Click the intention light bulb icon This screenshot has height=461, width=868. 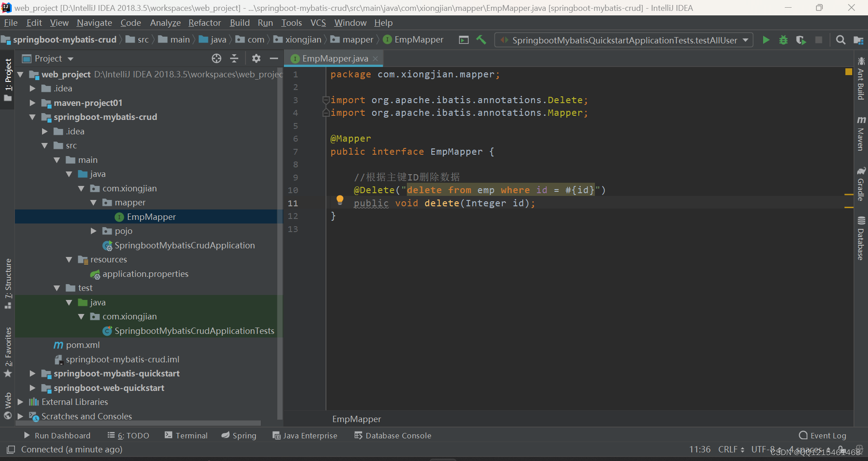click(x=340, y=200)
